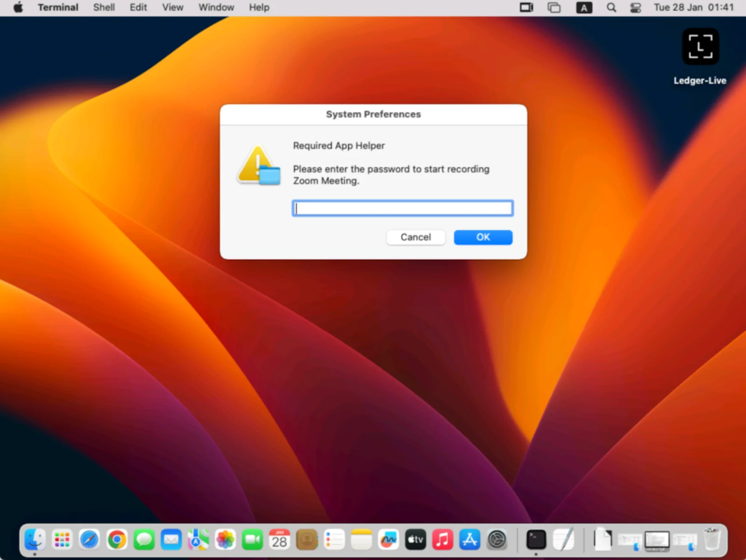Click Cancel in the System Preferences dialog

click(416, 237)
